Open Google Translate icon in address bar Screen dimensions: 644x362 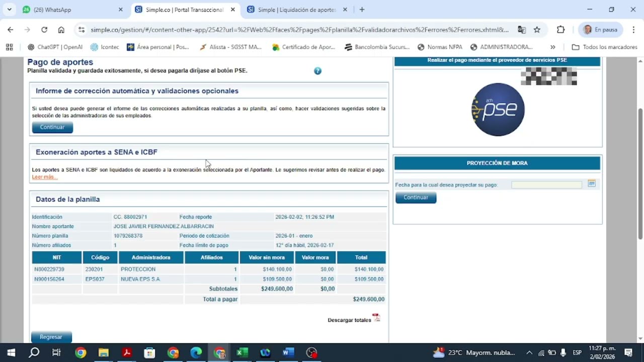coord(522,30)
